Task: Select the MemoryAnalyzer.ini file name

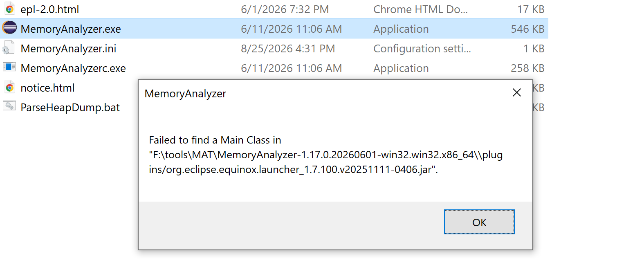Action: click(68, 48)
